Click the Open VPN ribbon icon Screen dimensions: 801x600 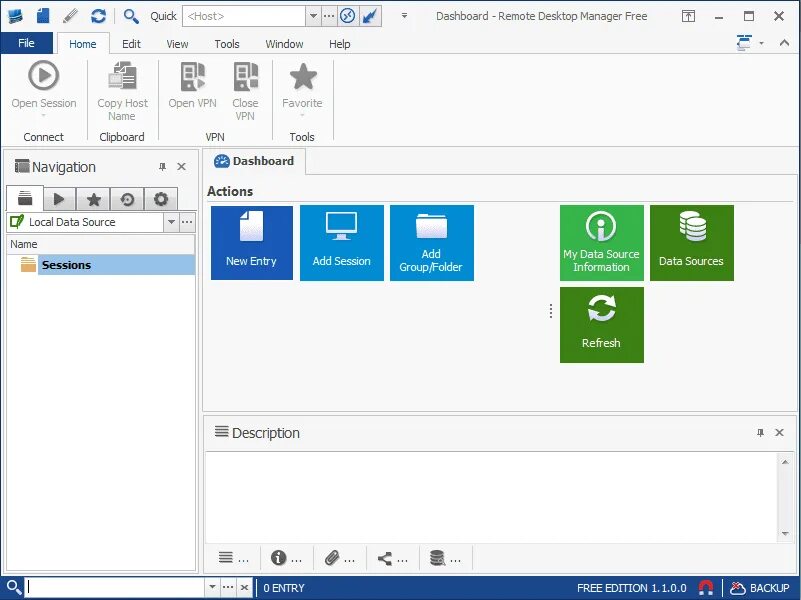click(193, 77)
